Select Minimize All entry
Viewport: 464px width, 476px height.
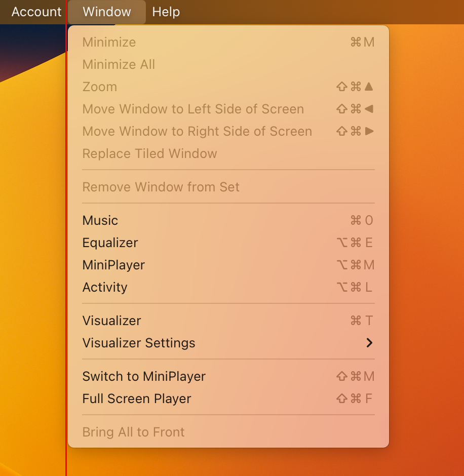click(x=228, y=64)
